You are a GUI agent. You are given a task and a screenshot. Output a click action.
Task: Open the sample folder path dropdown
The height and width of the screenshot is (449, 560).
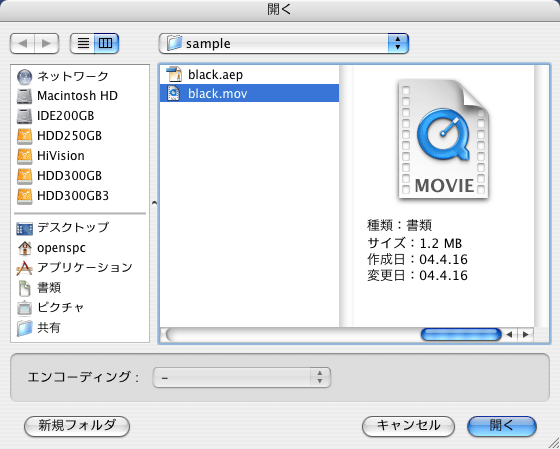click(284, 44)
